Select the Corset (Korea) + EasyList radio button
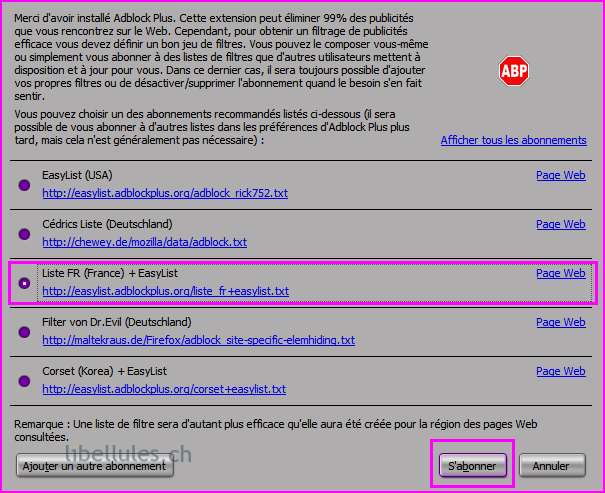 pyautogui.click(x=24, y=381)
